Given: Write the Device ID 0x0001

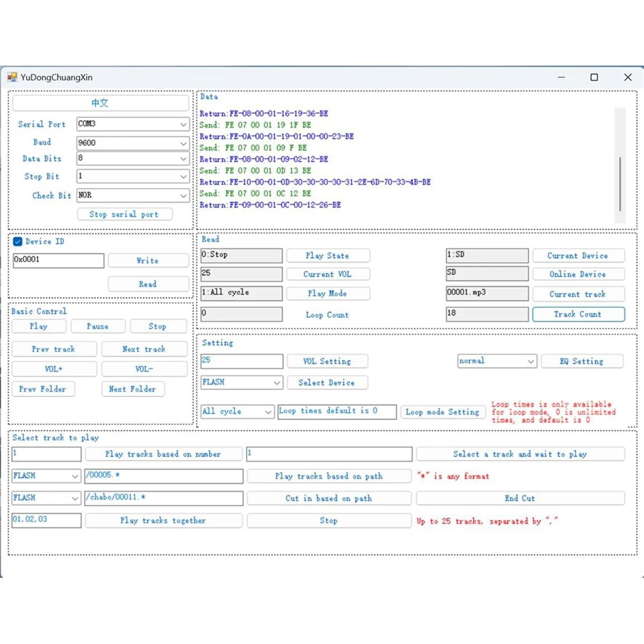Looking at the screenshot, I should pyautogui.click(x=148, y=260).
